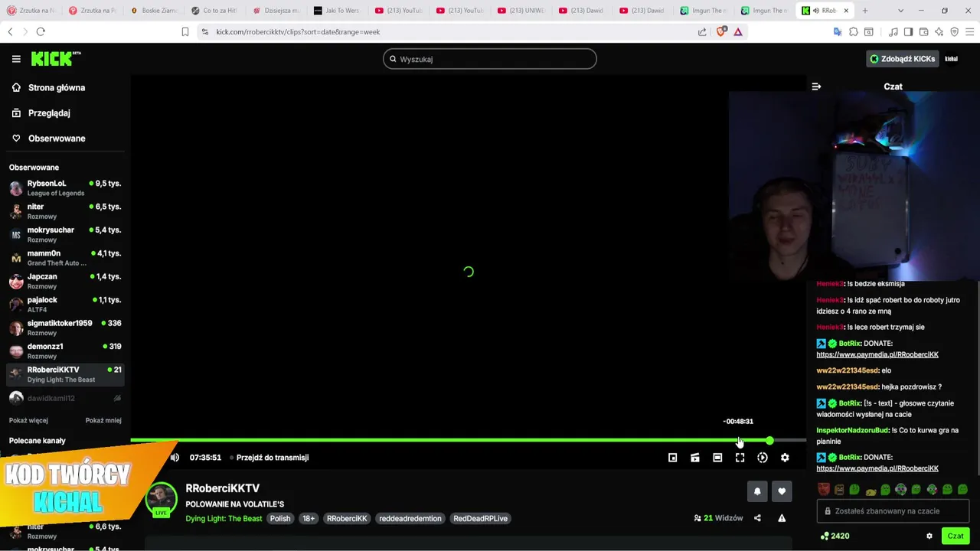This screenshot has width=980, height=551.
Task: Select the 18+ tag
Action: coord(309,519)
